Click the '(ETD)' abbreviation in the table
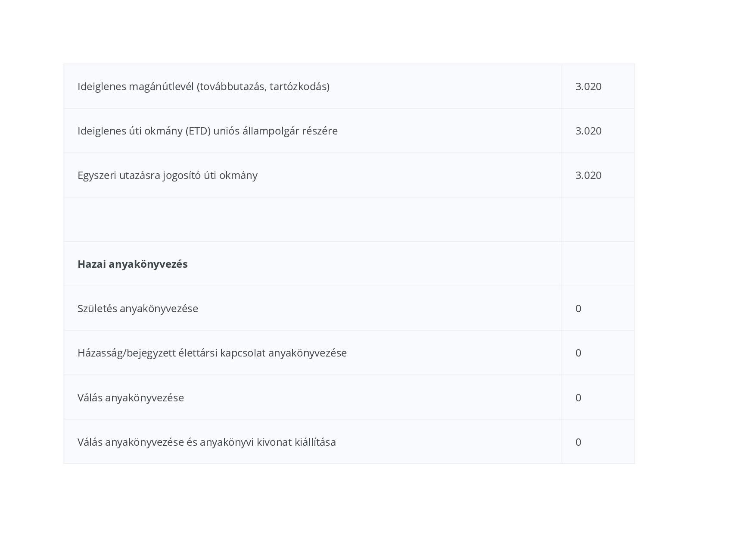756x535 pixels. pyautogui.click(x=198, y=131)
